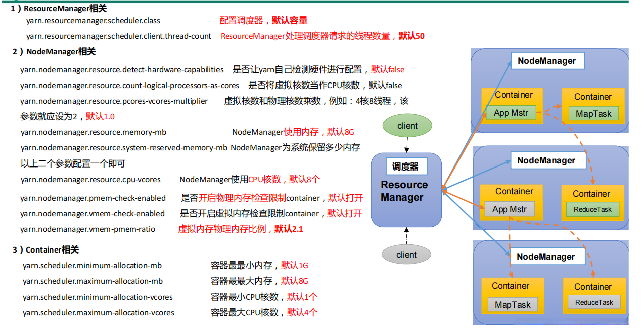Screen dimensions: 644x334
Task: Select the yarn.scheduler.maximum-allocation-mb 默认8G value
Action: point(296,281)
